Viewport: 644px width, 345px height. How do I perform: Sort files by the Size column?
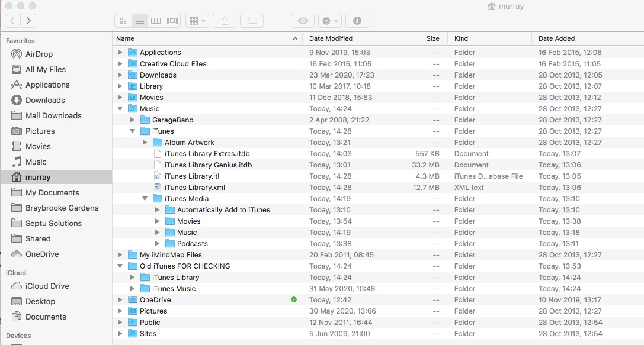pyautogui.click(x=432, y=38)
